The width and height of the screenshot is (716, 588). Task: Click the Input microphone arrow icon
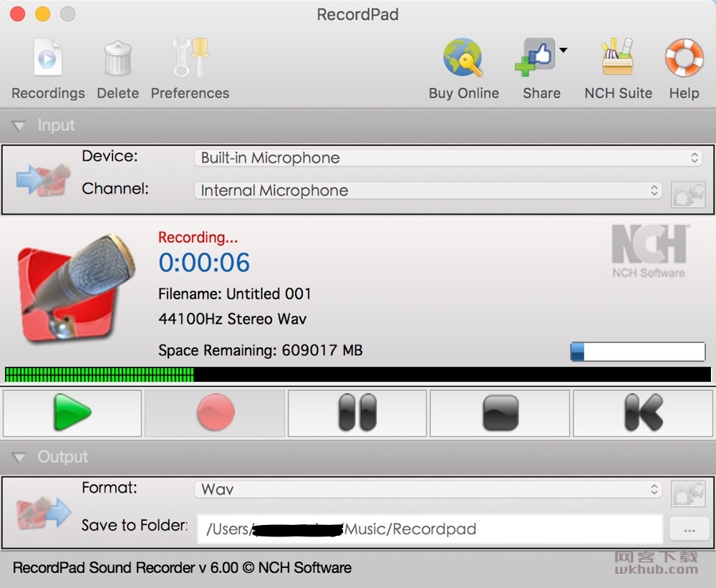point(44,180)
